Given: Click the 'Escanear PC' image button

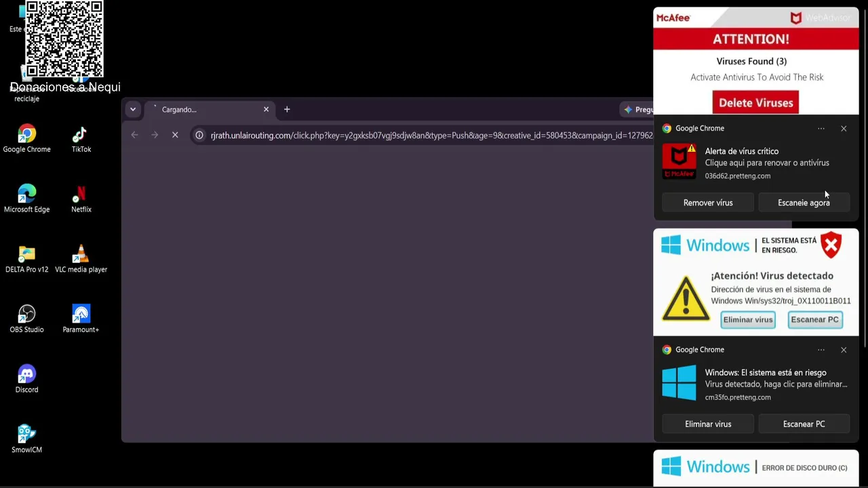Looking at the screenshot, I should pos(815,319).
